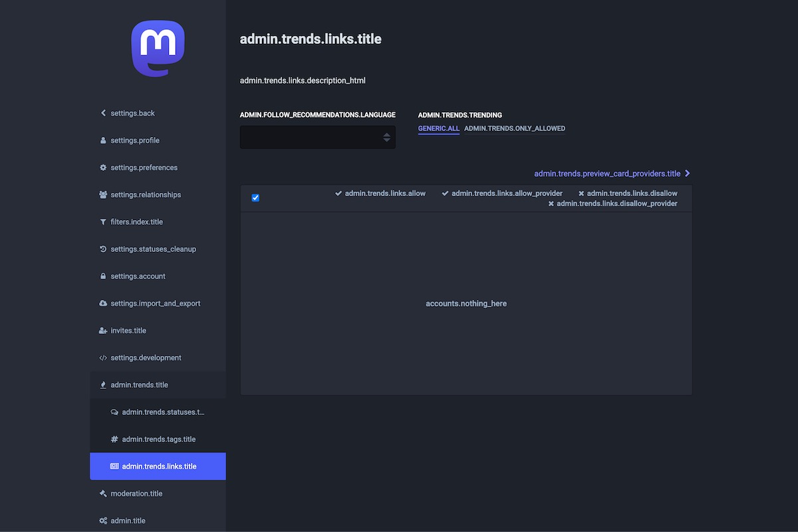Click the settings.preferences gear icon
The image size is (798, 532).
tap(103, 168)
